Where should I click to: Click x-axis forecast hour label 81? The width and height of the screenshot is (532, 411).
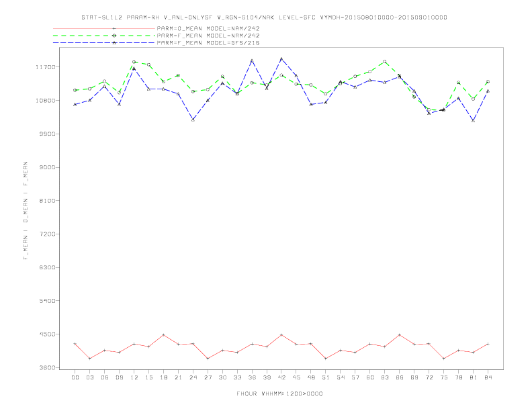pyautogui.click(x=474, y=377)
